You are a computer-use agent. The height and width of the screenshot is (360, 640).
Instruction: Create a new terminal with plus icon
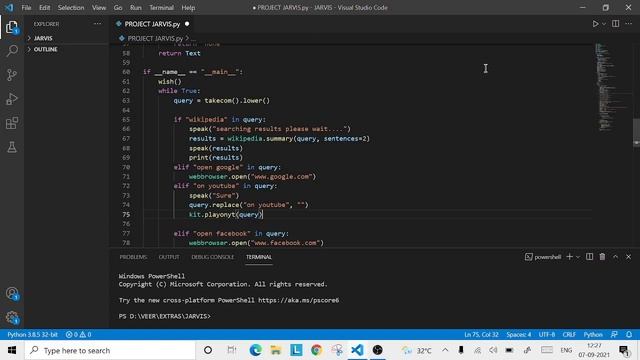(x=569, y=257)
